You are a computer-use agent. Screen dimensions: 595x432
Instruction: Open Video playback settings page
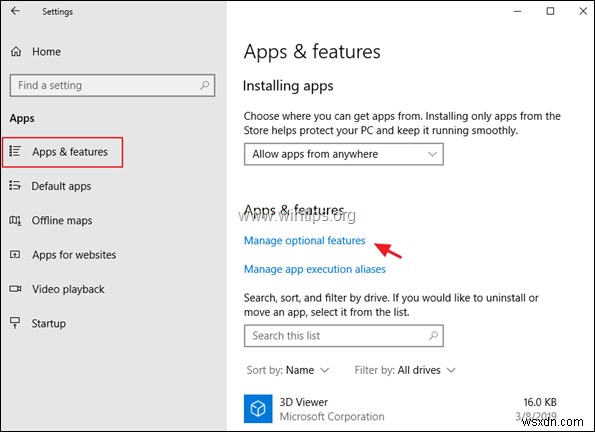point(68,289)
